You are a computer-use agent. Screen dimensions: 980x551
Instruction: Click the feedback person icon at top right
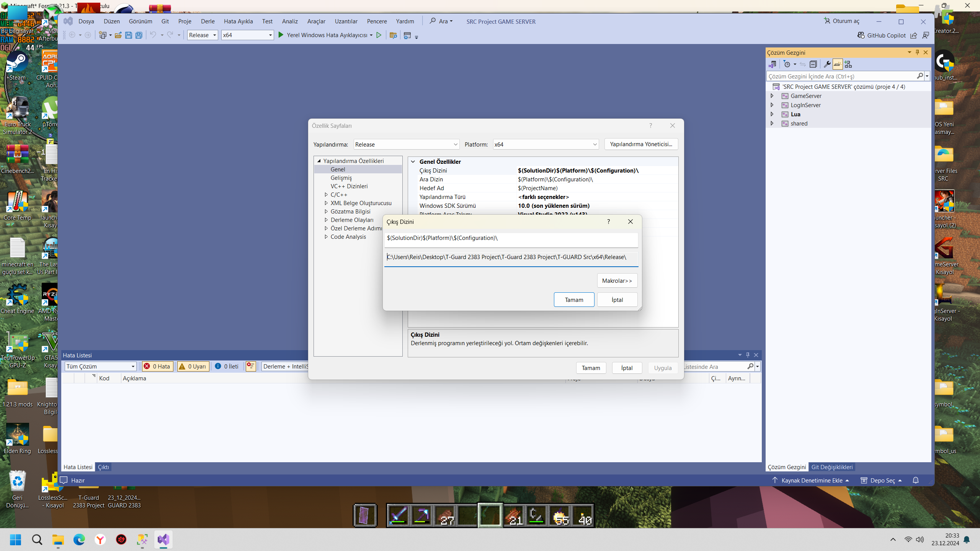pos(926,35)
